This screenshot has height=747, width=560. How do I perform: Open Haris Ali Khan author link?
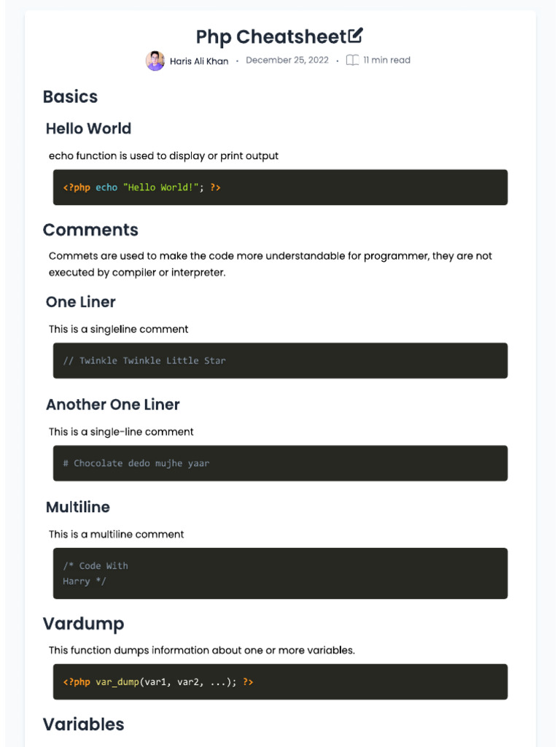[x=198, y=61]
